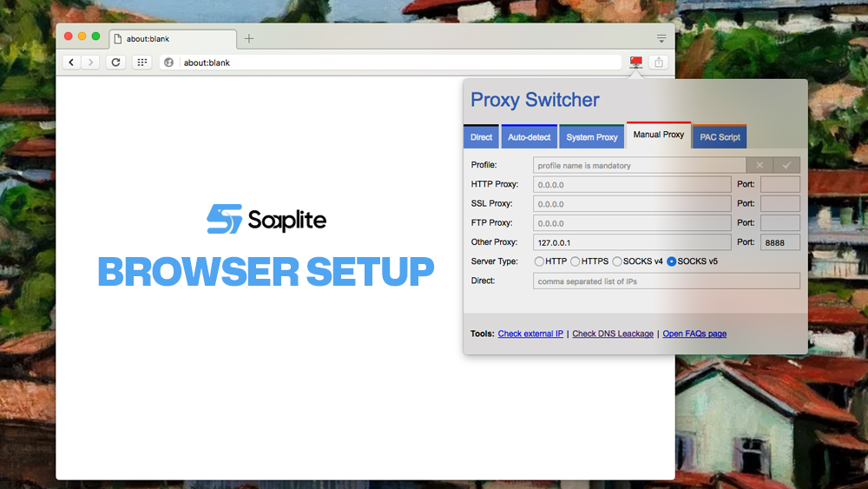Click the FTP Proxy address field
This screenshot has height=489, width=868.
coord(632,223)
